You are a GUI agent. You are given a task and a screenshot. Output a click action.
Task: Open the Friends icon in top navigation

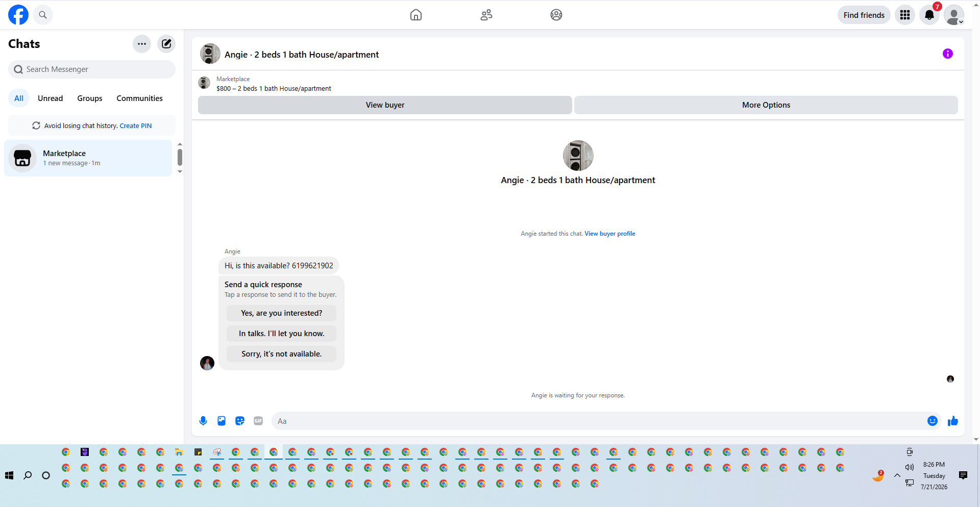(486, 15)
